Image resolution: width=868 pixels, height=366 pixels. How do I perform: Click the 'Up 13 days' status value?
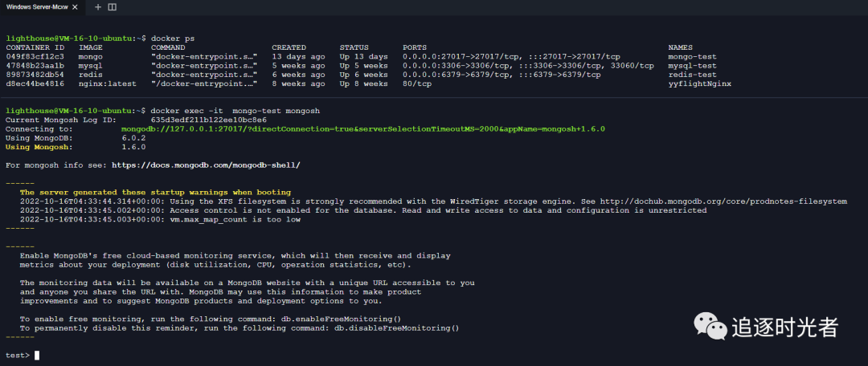pos(364,56)
